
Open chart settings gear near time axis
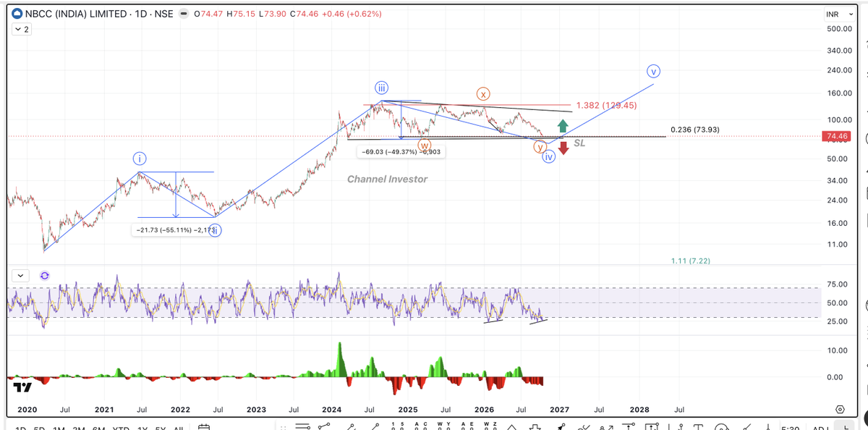840,410
